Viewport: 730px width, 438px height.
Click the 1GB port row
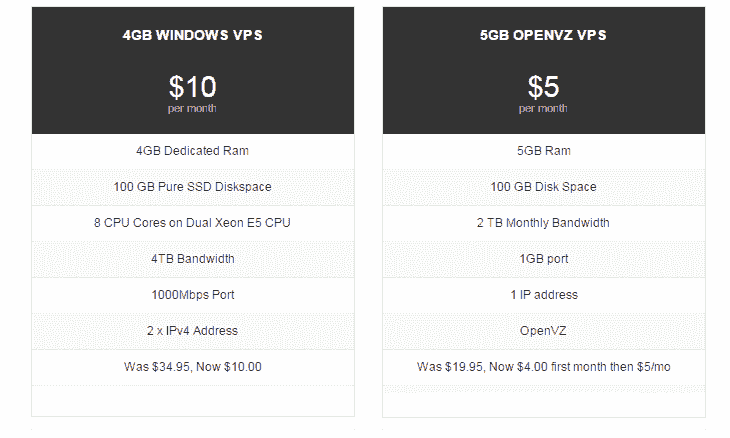544,259
